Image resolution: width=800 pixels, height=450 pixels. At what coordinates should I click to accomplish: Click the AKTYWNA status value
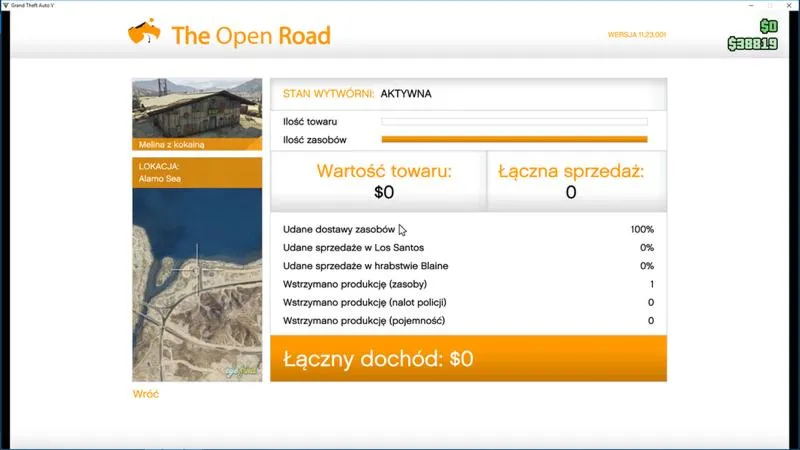pyautogui.click(x=406, y=94)
